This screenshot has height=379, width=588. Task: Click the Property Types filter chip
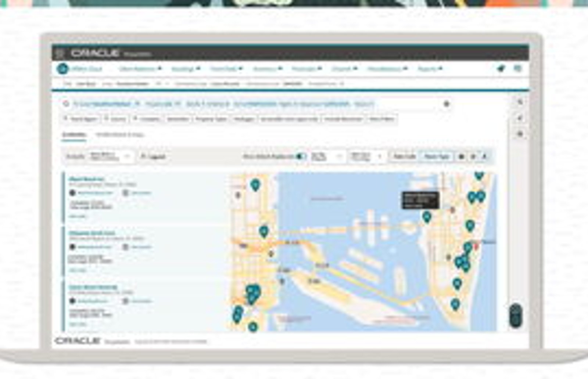click(211, 119)
